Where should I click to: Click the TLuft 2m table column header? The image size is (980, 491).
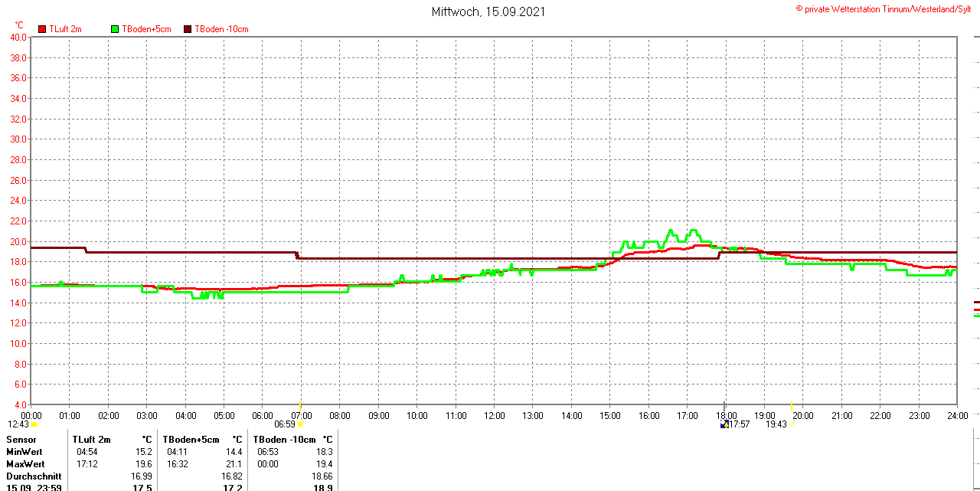coord(91,440)
